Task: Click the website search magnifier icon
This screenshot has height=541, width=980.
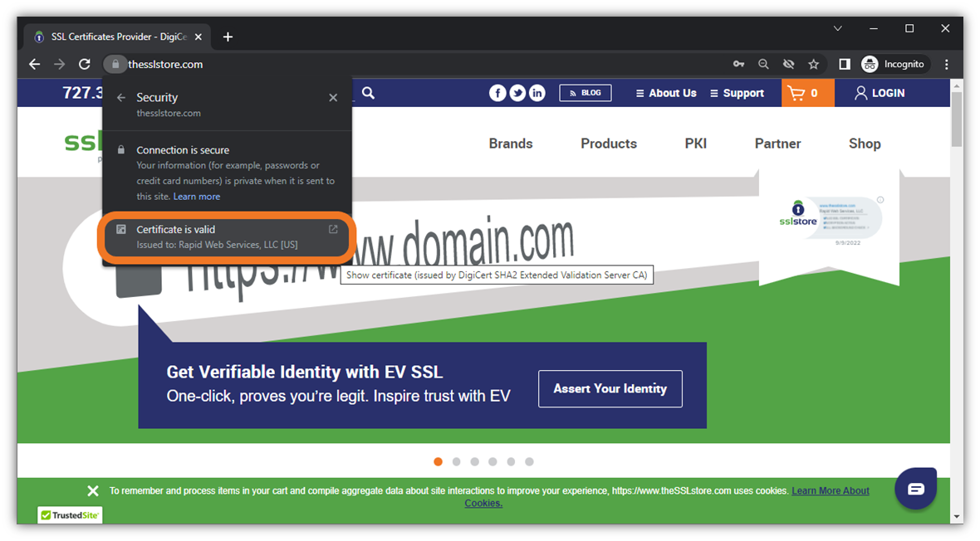Action: pyautogui.click(x=369, y=93)
